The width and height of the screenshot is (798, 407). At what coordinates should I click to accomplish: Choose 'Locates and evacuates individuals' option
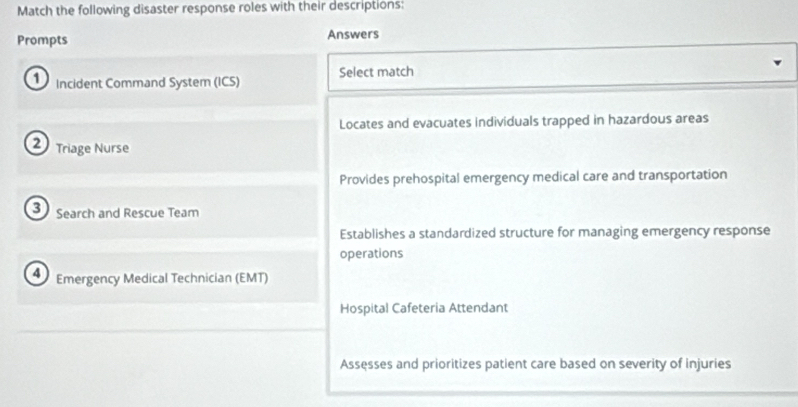523,120
